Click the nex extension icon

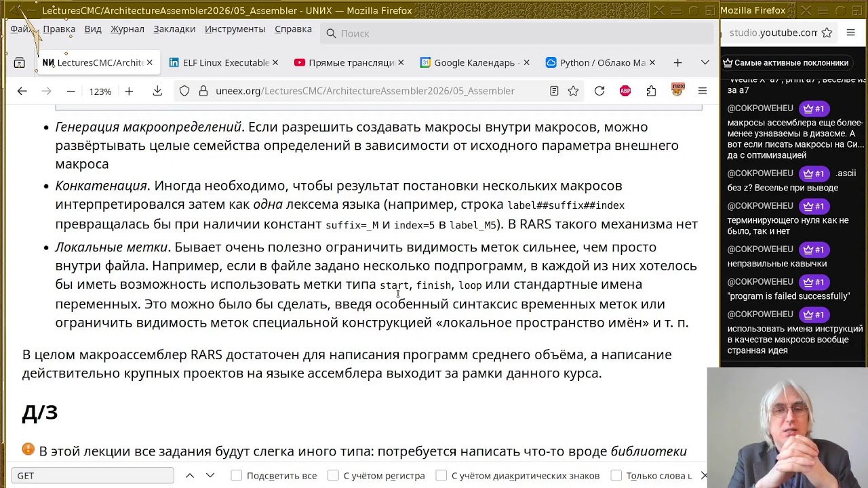(x=677, y=89)
